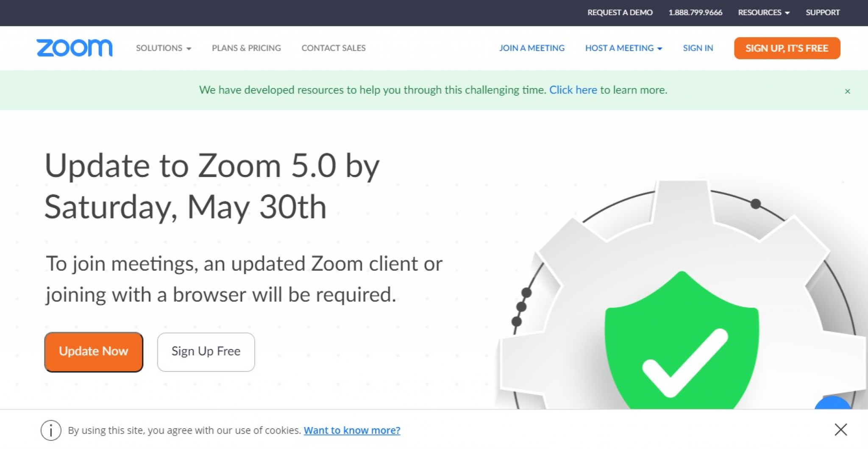Click Sign In
Screen dimensions: 868x449
pos(698,48)
